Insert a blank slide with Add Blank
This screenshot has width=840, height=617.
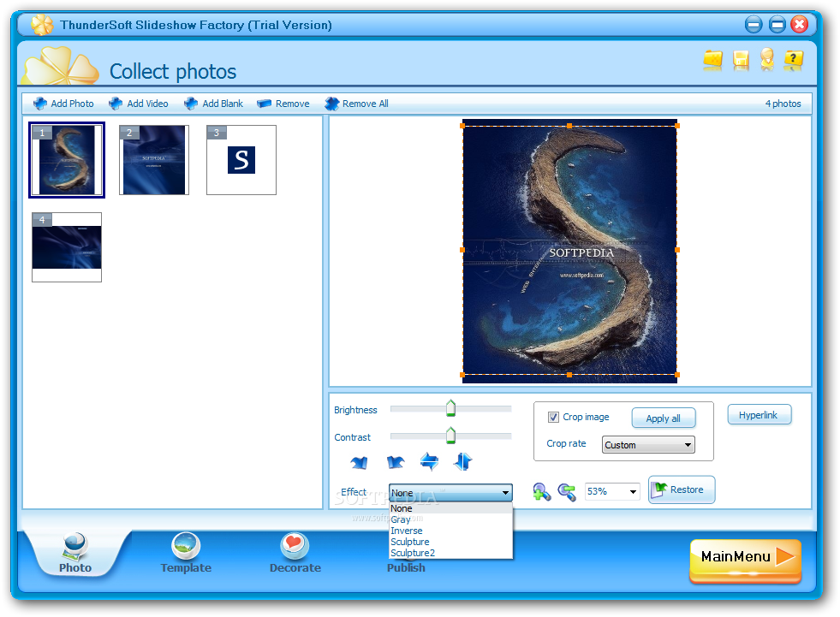(x=214, y=104)
